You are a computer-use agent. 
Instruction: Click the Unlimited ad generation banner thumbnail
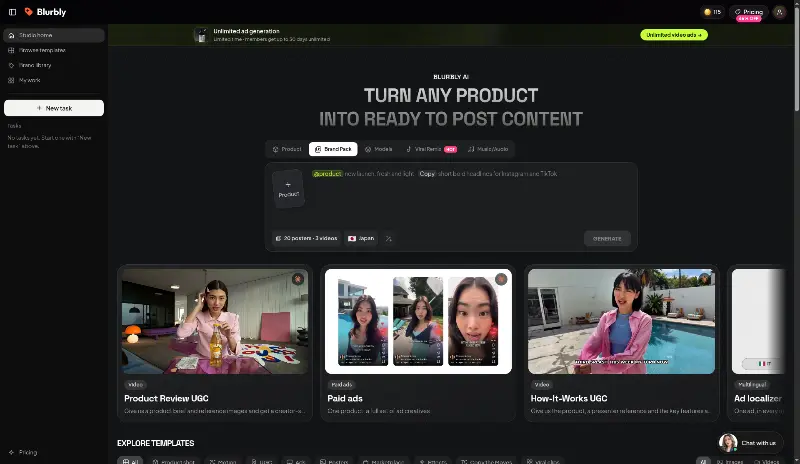(x=201, y=35)
